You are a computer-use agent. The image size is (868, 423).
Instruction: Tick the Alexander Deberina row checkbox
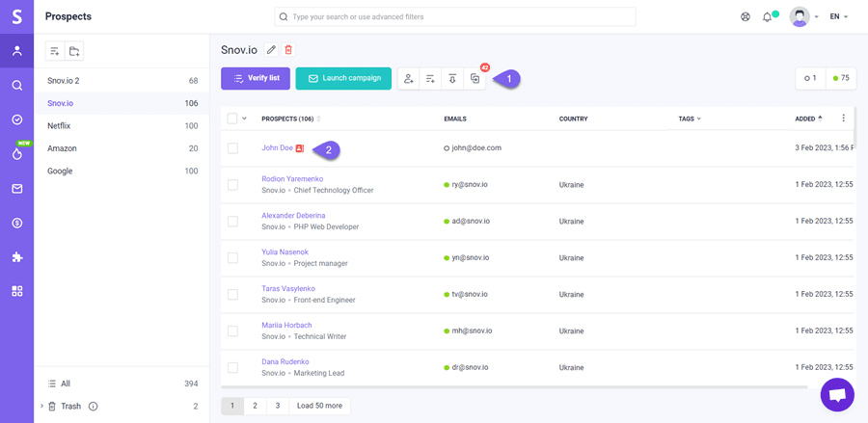[x=232, y=222]
